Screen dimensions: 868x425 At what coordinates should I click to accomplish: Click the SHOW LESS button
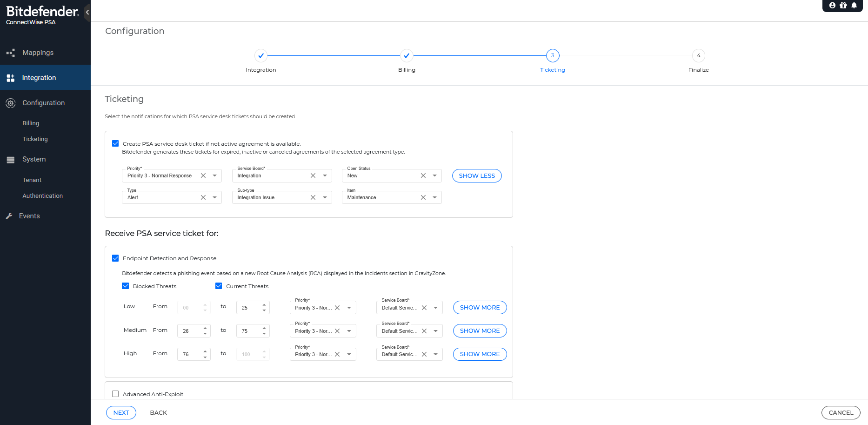477,175
